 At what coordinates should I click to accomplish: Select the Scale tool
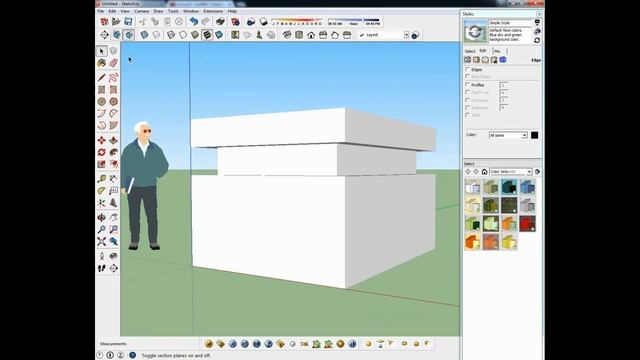pyautogui.click(x=102, y=164)
